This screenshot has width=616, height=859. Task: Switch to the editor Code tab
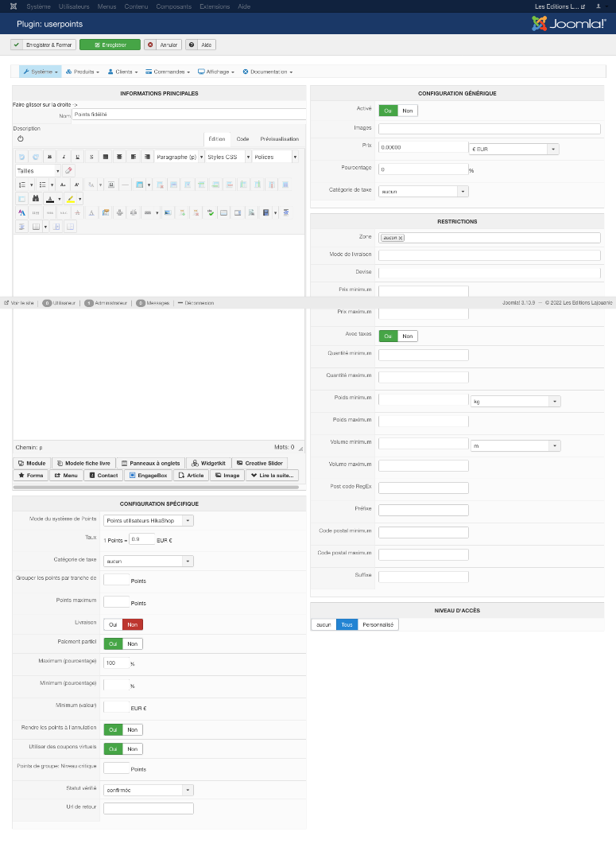point(242,139)
